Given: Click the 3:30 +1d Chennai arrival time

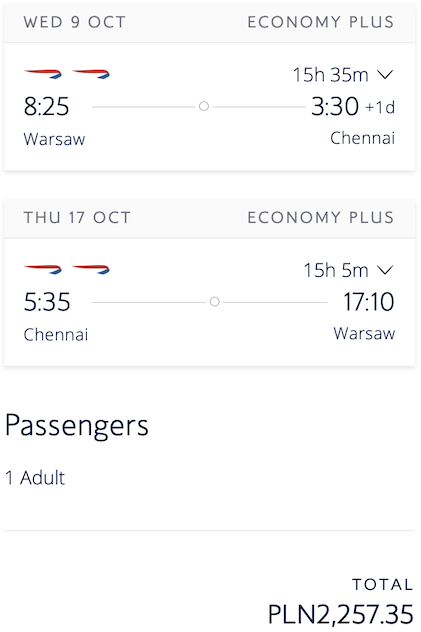Looking at the screenshot, I should click(x=353, y=107).
